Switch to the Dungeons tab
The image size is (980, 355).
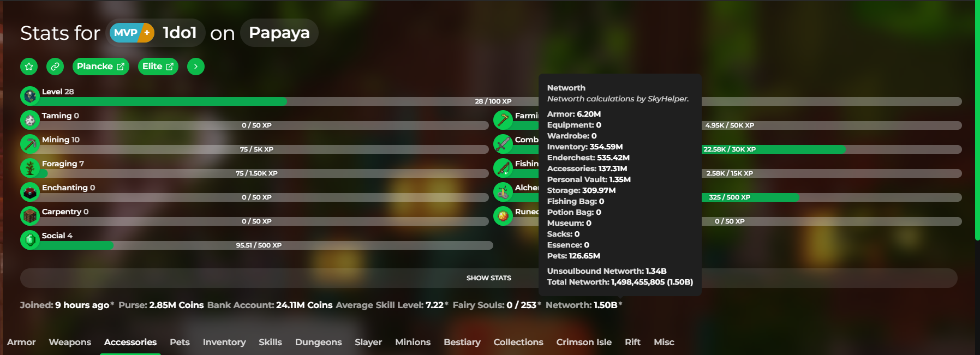[318, 342]
